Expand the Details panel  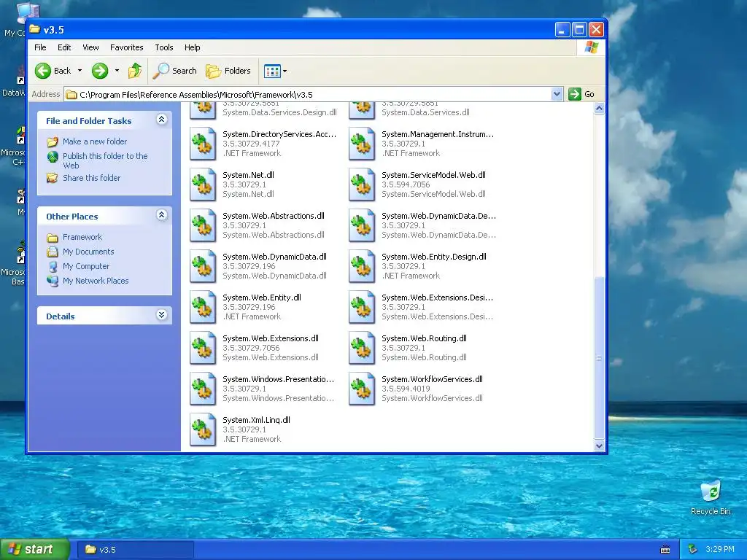[161, 315]
